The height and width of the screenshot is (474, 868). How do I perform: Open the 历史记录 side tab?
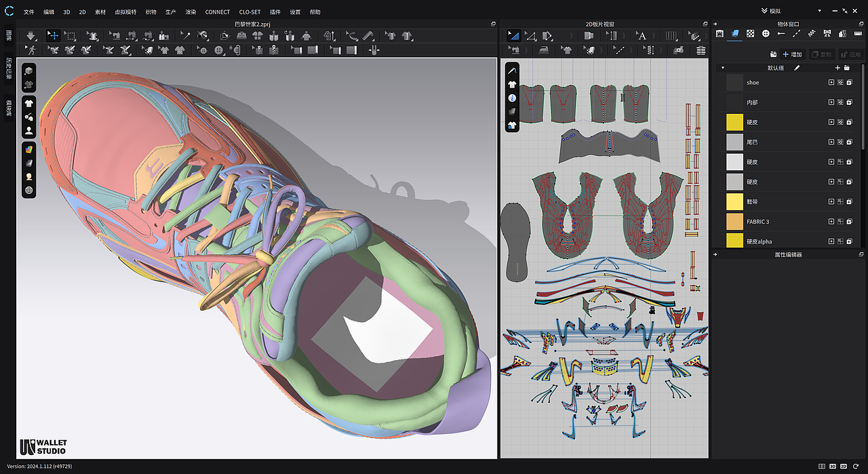[9, 68]
